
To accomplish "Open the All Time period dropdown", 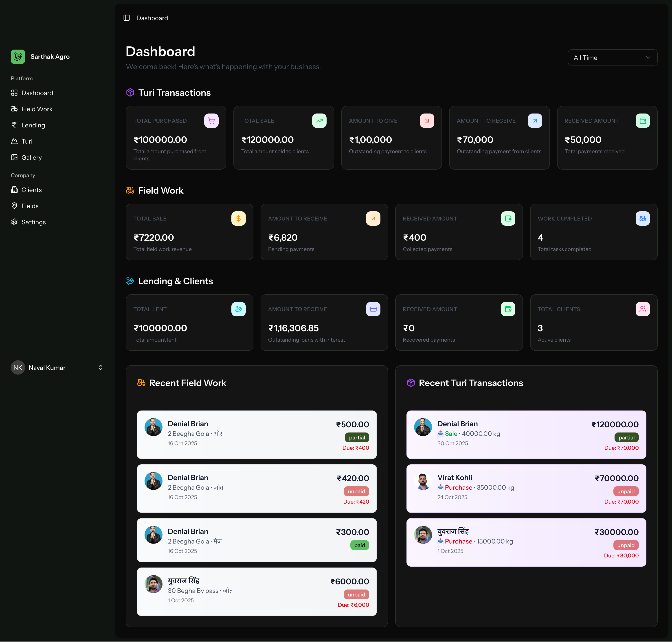I will coord(612,57).
